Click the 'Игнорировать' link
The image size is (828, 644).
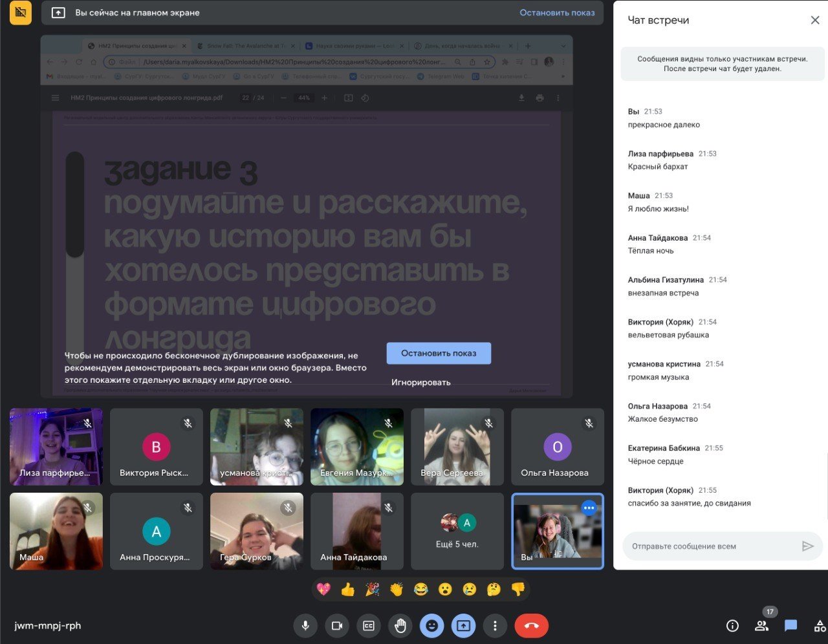pos(420,383)
